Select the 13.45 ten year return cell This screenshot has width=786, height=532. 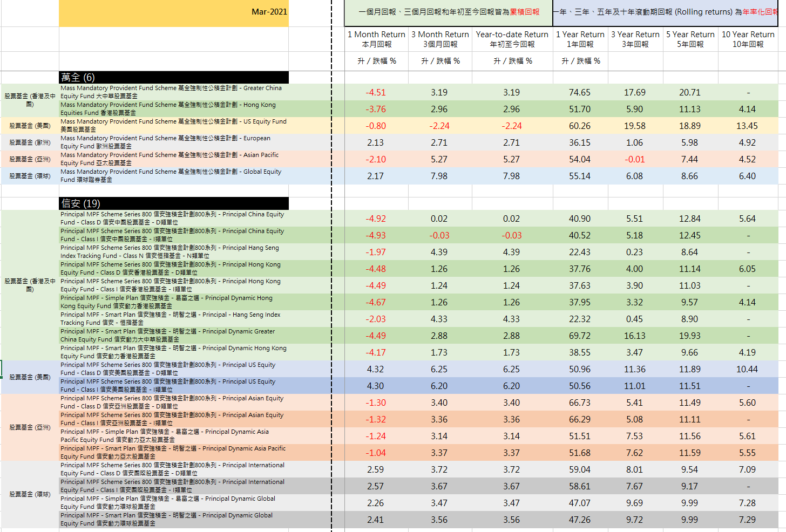pyautogui.click(x=747, y=126)
